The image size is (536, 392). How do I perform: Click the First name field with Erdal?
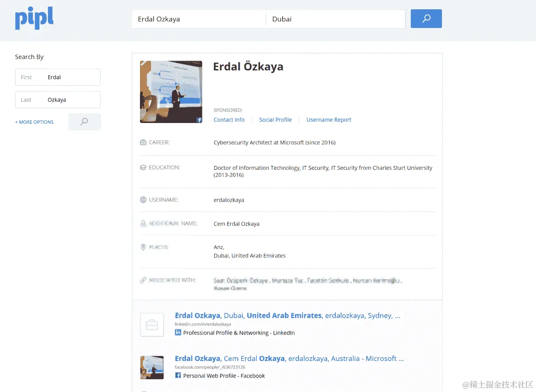tap(58, 77)
